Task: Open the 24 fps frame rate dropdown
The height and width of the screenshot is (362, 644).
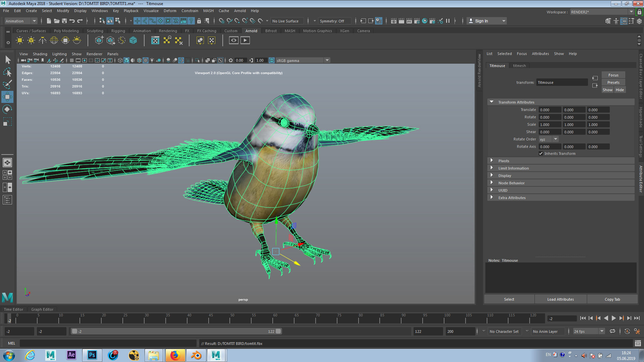Action: pos(589,331)
